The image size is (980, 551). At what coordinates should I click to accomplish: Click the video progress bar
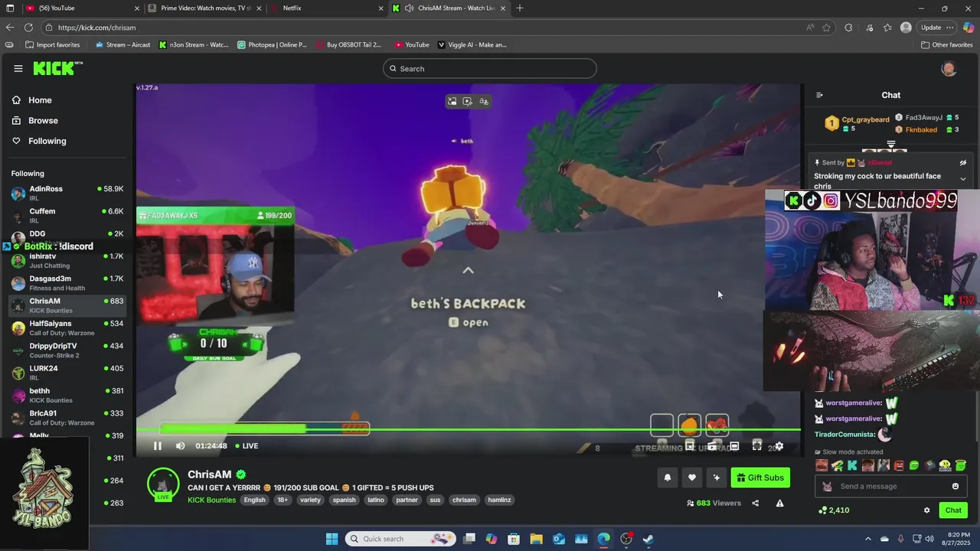pyautogui.click(x=469, y=429)
